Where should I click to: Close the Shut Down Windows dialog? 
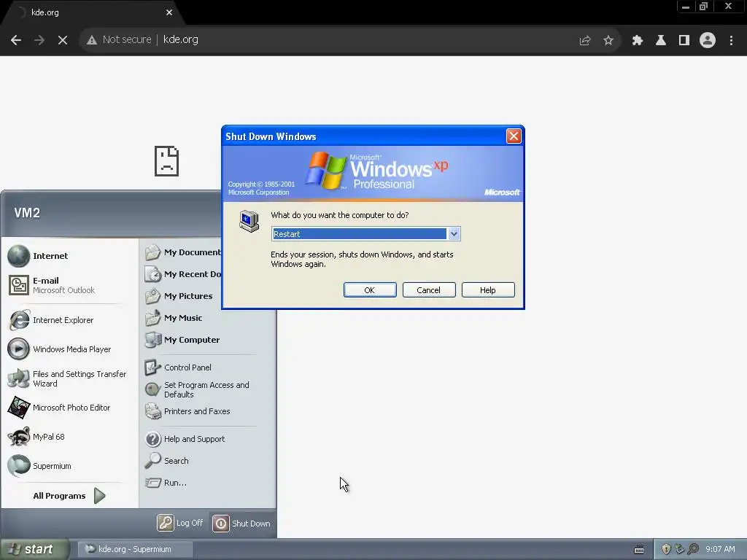point(514,136)
